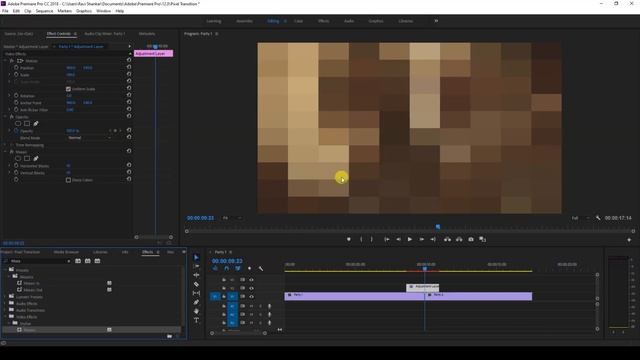
Task: Use free-draw bezier mask under Mosaic
Action: [x=36, y=158]
